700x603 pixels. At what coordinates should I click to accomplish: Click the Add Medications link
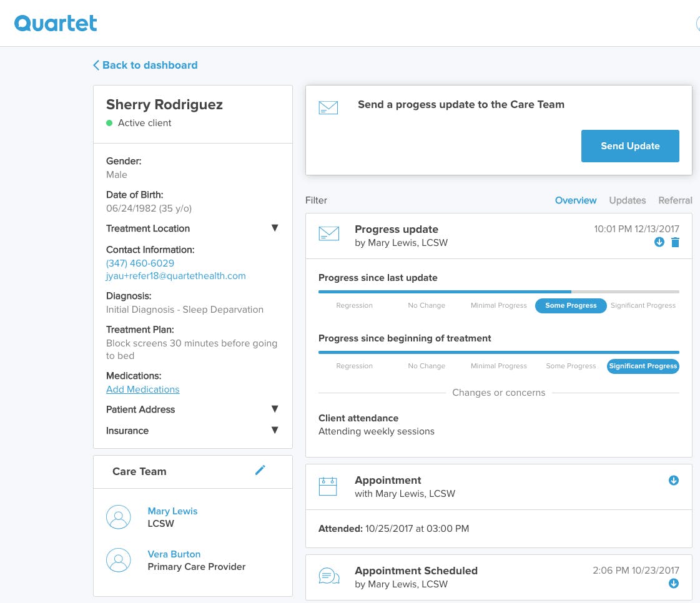tap(143, 390)
